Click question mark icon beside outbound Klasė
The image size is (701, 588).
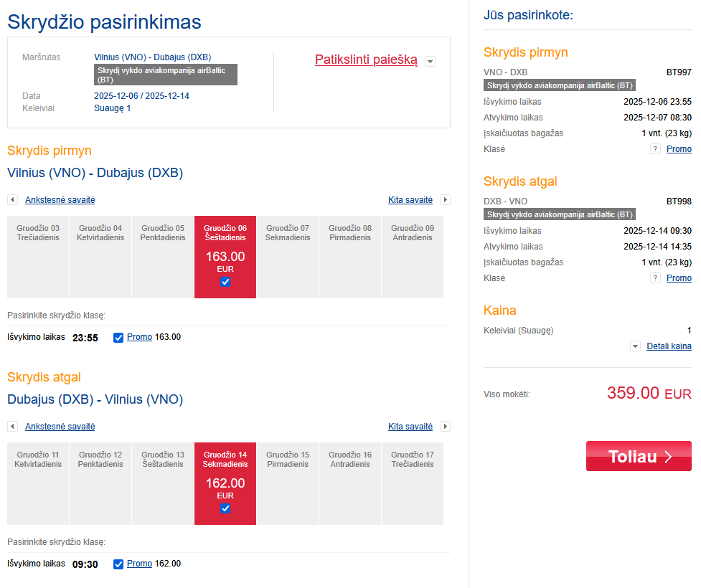coord(654,149)
